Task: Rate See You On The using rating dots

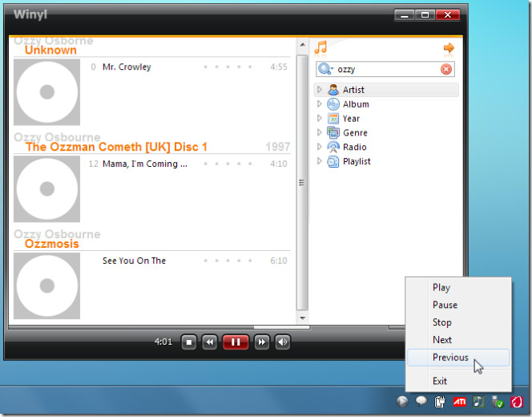Action: click(x=228, y=261)
